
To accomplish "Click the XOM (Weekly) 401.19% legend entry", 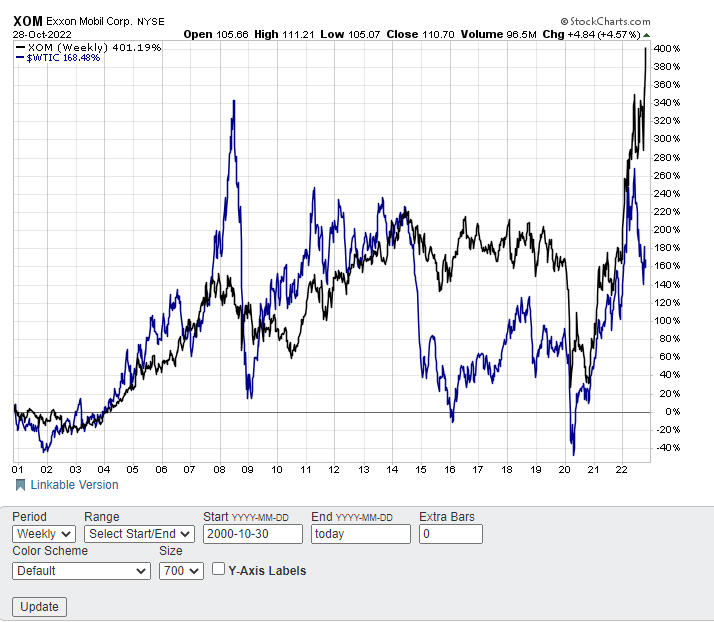I will [89, 47].
